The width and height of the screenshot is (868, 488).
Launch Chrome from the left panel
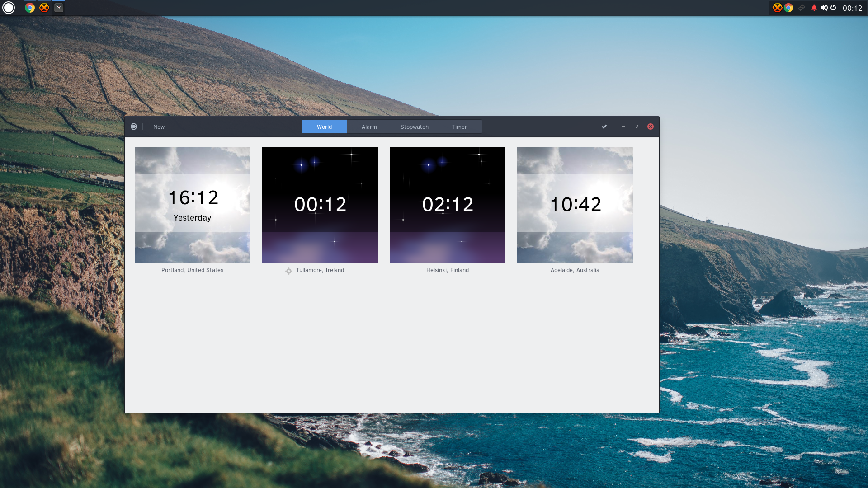tap(30, 8)
